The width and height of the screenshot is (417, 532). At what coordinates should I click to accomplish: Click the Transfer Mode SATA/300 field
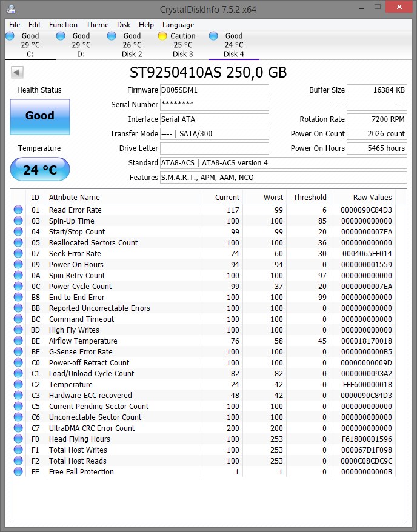point(215,134)
